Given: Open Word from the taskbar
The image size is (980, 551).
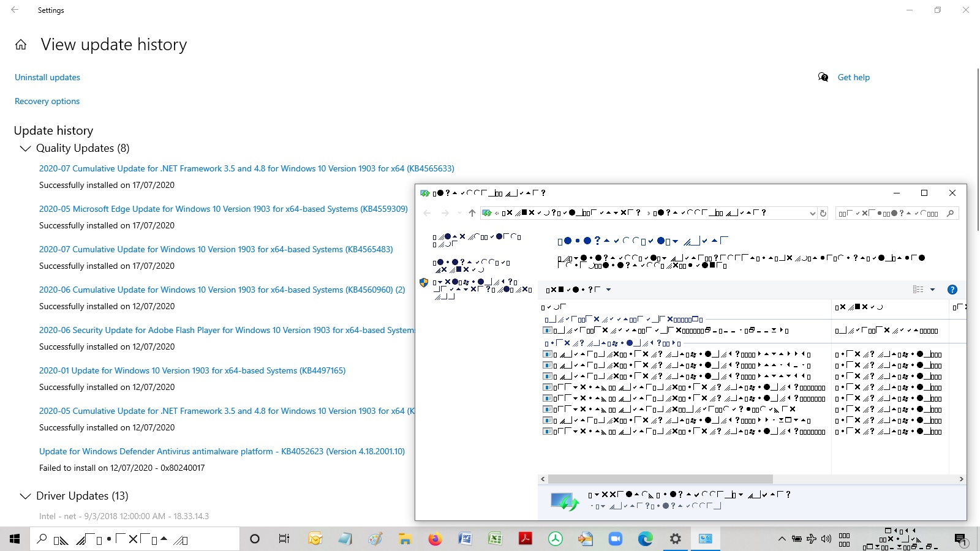Looking at the screenshot, I should point(465,539).
